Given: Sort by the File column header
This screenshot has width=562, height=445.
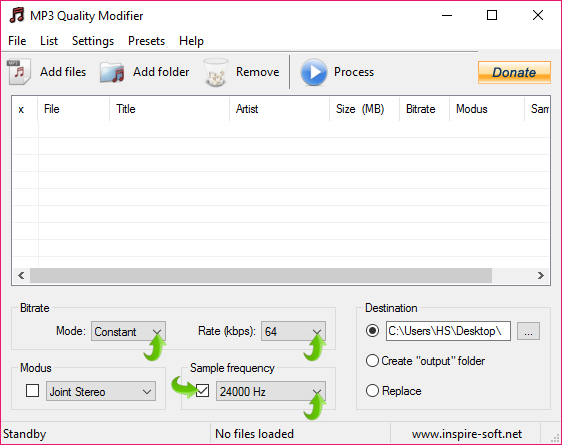Looking at the screenshot, I should pos(73,109).
